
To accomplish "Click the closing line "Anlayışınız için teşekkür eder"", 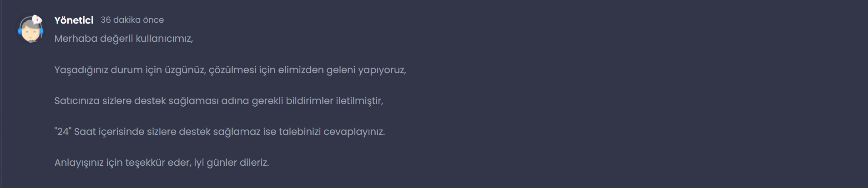I will click(x=161, y=163).
